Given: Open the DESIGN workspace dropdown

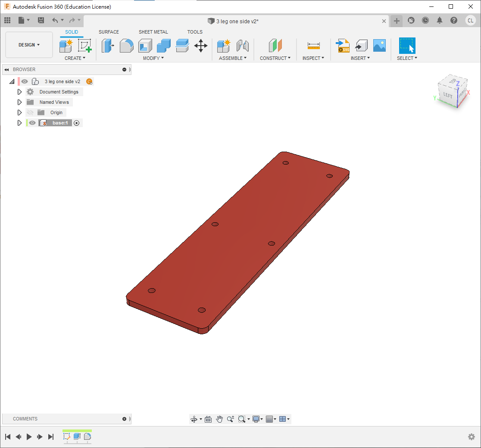Looking at the screenshot, I should tap(29, 45).
